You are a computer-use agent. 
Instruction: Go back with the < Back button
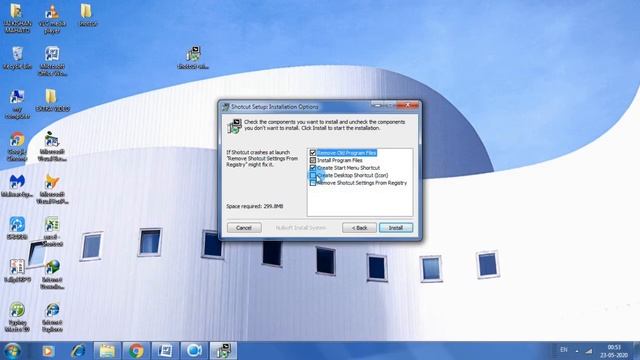359,228
